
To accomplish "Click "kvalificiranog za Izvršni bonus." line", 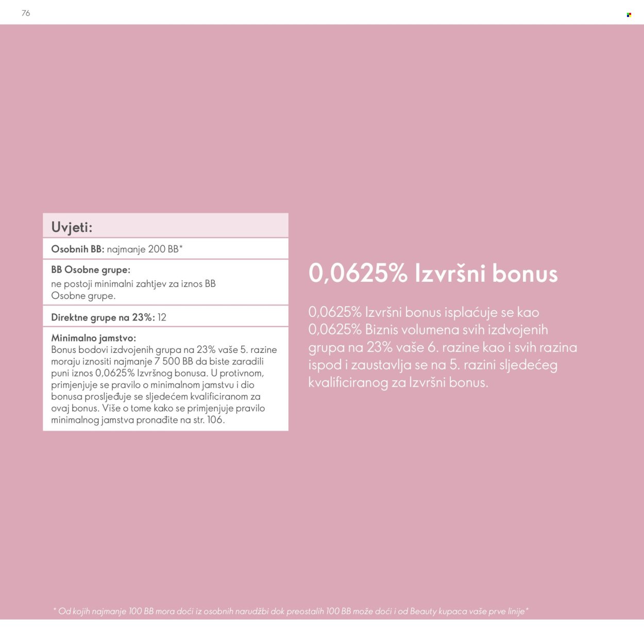I will (x=398, y=382).
